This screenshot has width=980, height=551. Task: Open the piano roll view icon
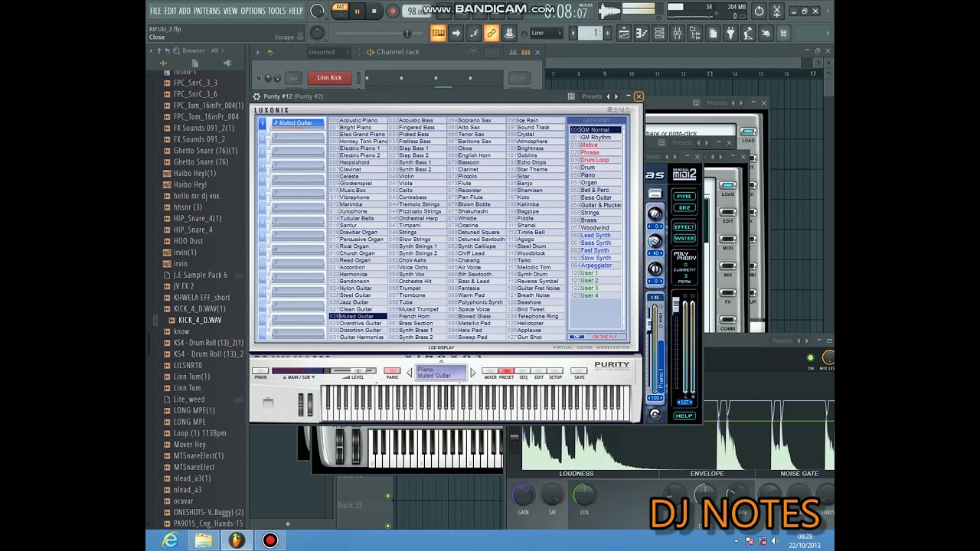[642, 33]
